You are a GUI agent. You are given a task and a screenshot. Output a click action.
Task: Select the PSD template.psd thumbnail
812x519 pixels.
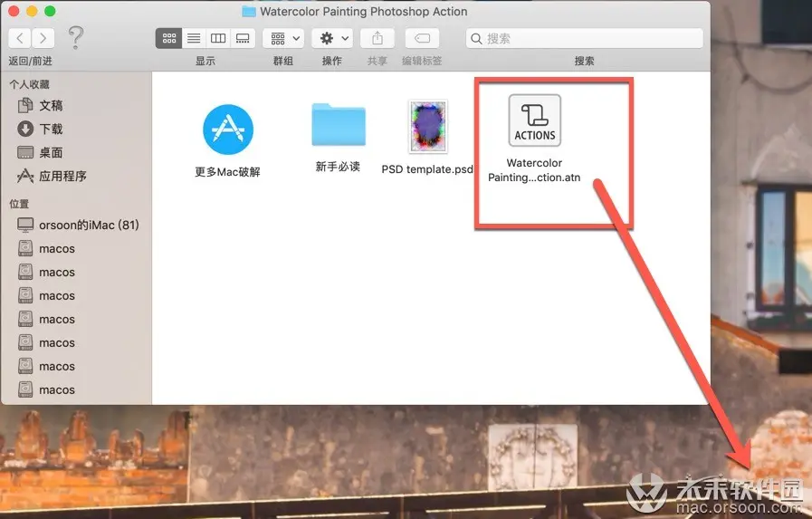[428, 127]
